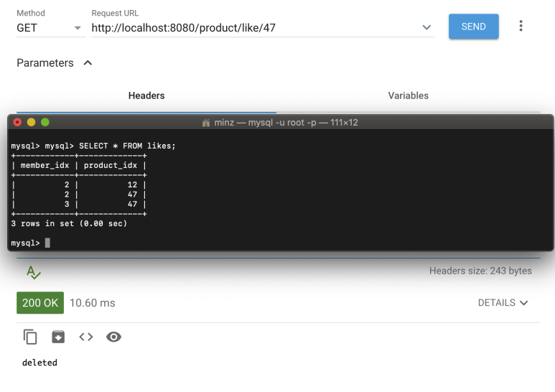Maximize terminal window with green button
555x392 pixels.
click(x=45, y=123)
